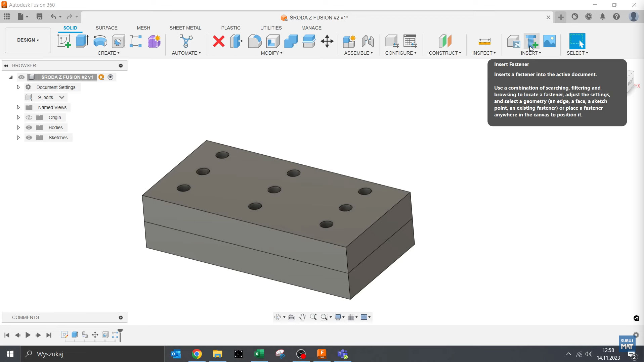Screen dimensions: 644x362
Task: Activate the Pan tool in navigation bar
Action: (302, 317)
